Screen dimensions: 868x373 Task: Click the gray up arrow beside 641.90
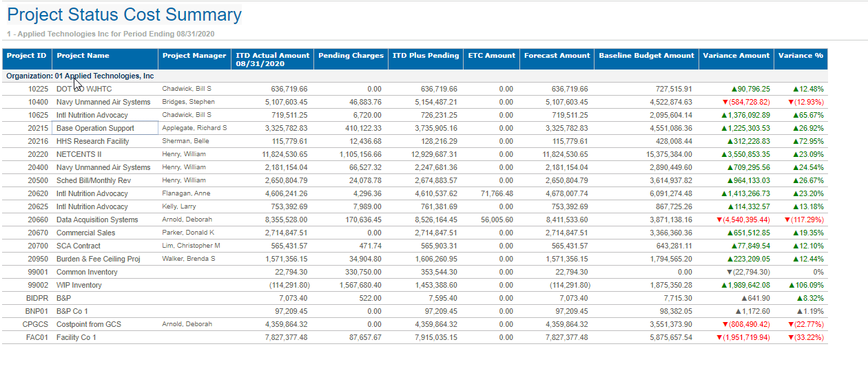[x=744, y=299]
